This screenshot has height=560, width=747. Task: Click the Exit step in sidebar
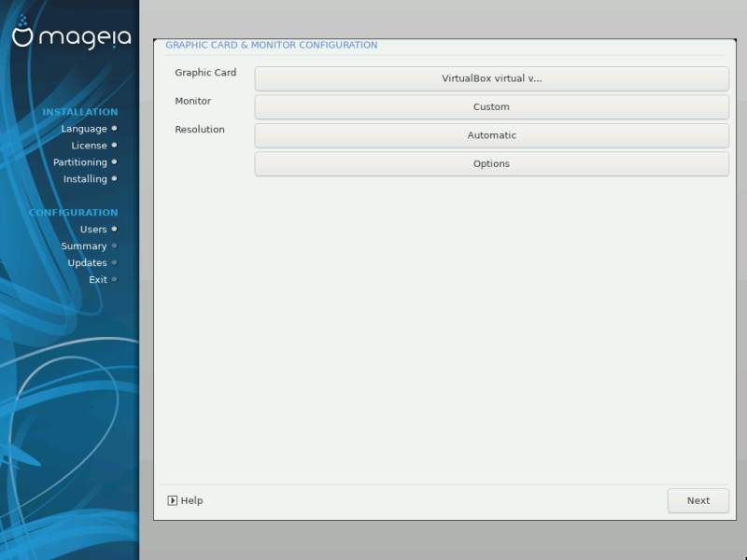coord(98,279)
